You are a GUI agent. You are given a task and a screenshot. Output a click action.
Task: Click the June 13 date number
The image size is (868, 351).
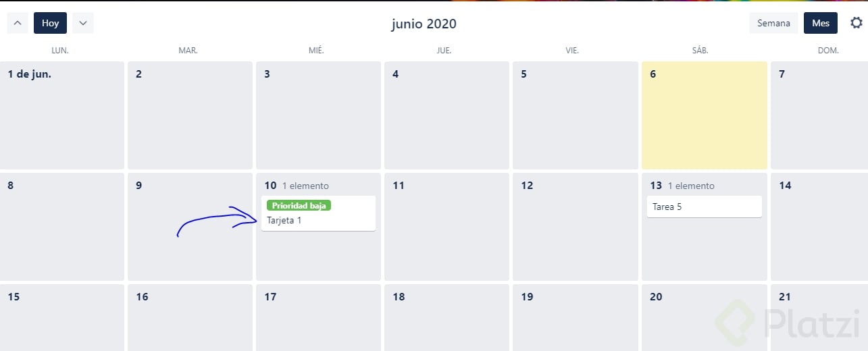656,186
